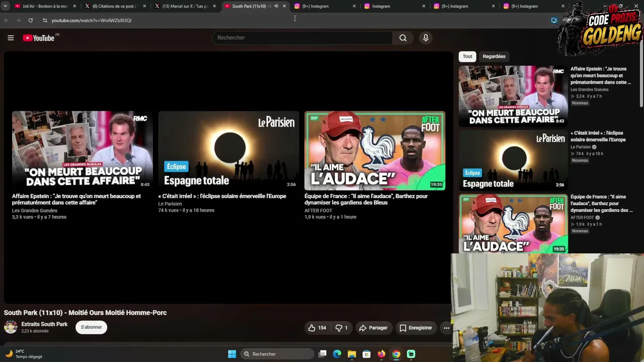
Task: Open end-screen title Équipe de France Barthez
Action: pos(366,199)
